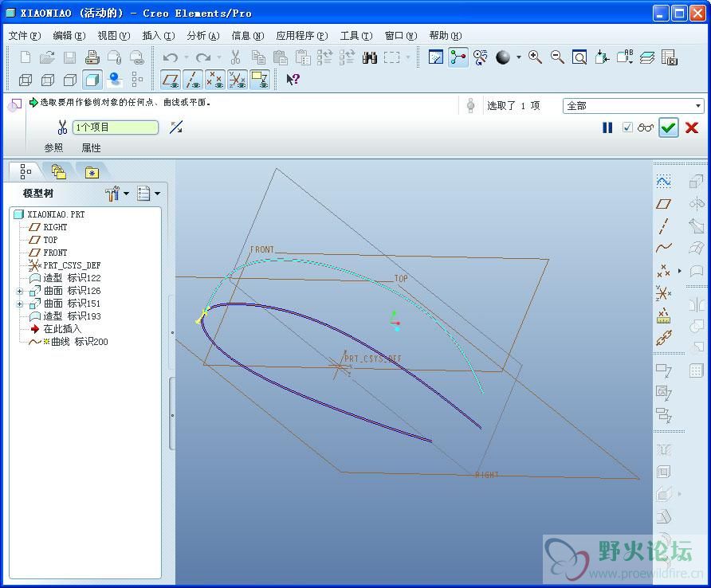Select wireframe display mode icon
Viewport: 711px width, 588px height.
tap(26, 80)
